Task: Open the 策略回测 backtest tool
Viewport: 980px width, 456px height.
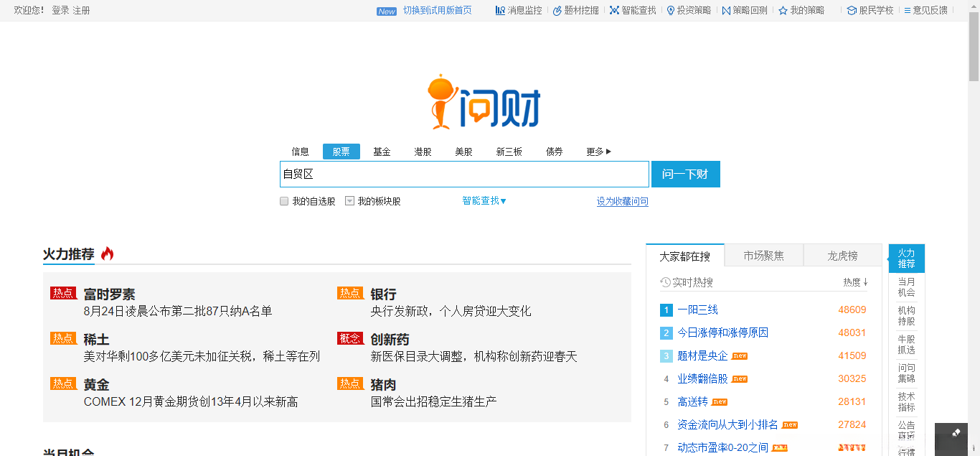Action: (x=746, y=11)
